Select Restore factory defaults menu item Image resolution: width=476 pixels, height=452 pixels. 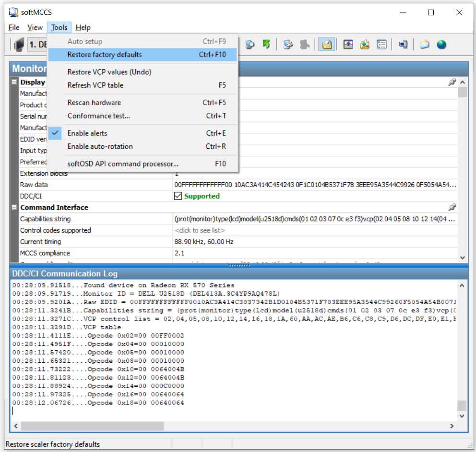pyautogui.click(x=105, y=55)
